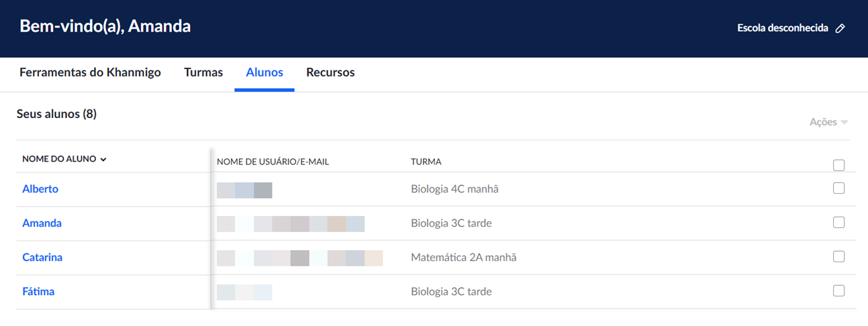Switch to Ferramentas do Khanmigo tab
The height and width of the screenshot is (326, 868).
90,72
